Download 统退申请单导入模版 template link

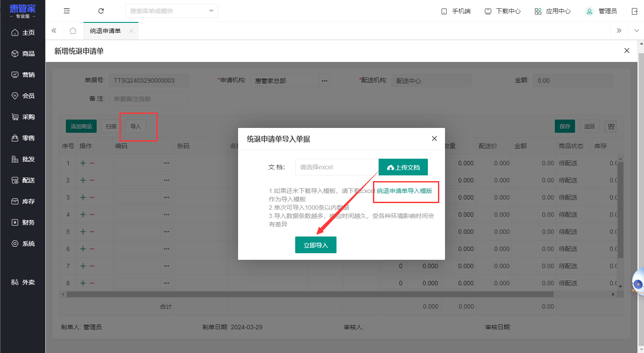405,191
